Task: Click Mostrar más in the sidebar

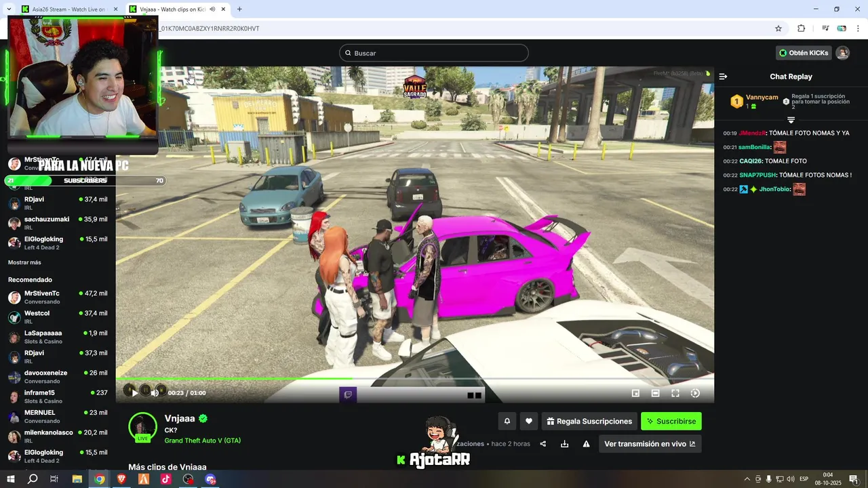Action: pos(24,262)
